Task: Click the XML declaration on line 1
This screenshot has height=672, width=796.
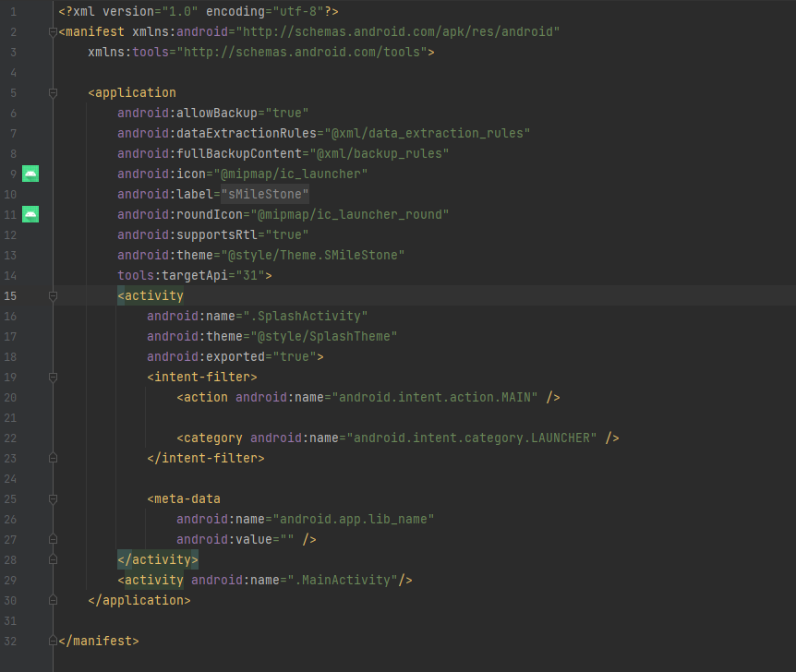Action: [199, 12]
